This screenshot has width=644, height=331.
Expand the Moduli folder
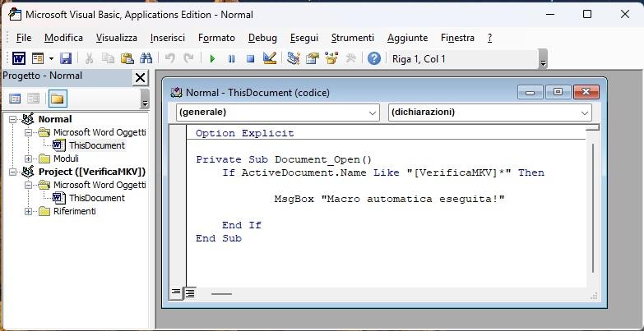(x=28, y=159)
